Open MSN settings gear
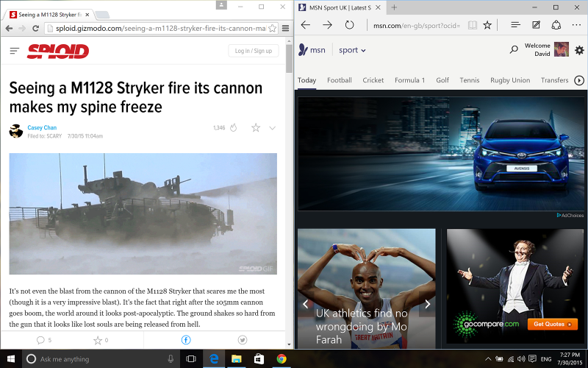The image size is (588, 368). pos(579,50)
